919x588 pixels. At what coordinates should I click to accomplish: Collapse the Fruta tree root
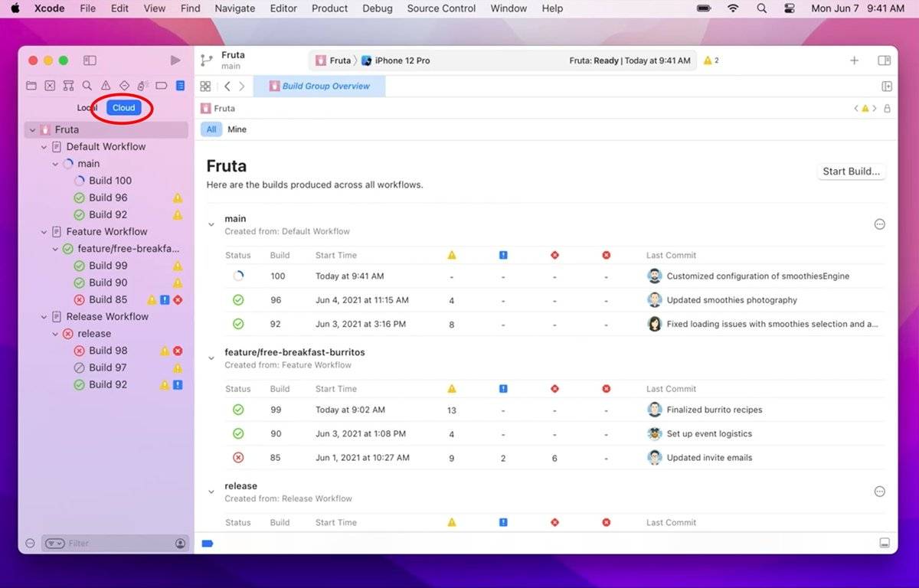coord(32,130)
